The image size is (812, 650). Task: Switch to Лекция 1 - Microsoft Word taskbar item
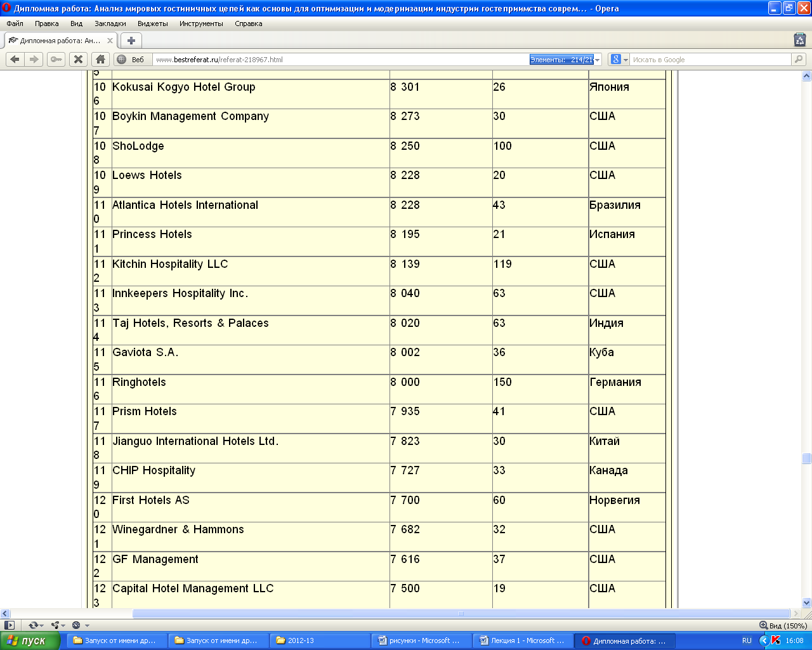[523, 640]
